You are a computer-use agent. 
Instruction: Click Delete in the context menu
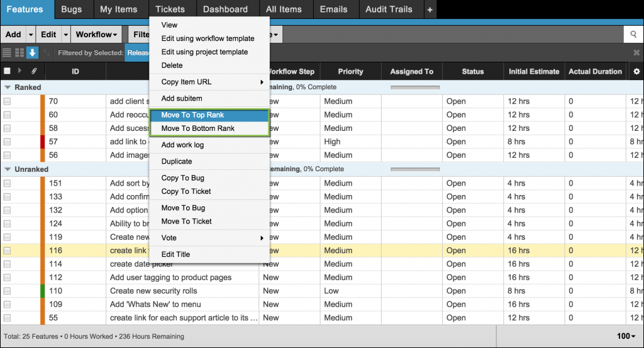pos(209,65)
